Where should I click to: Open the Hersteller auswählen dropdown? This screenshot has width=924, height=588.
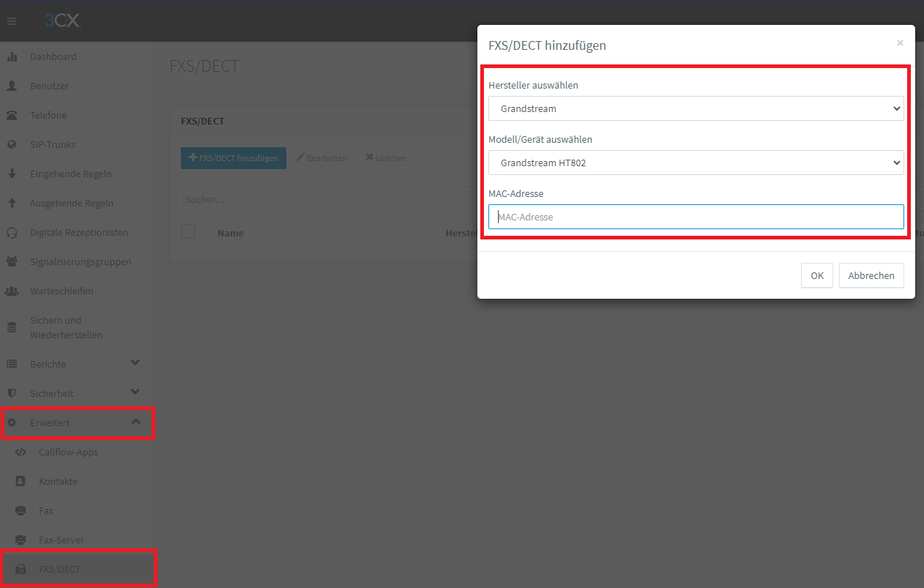tap(696, 108)
